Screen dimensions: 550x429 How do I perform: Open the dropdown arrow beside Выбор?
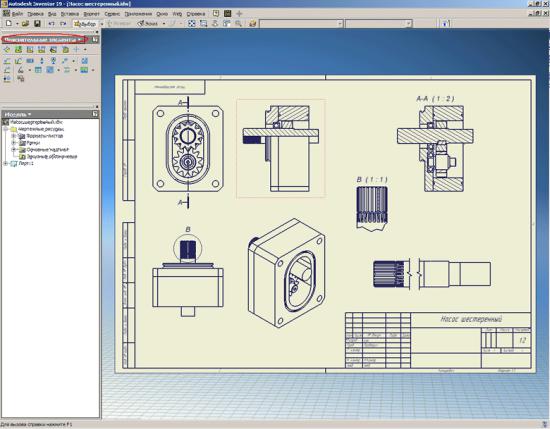pyautogui.click(x=102, y=24)
